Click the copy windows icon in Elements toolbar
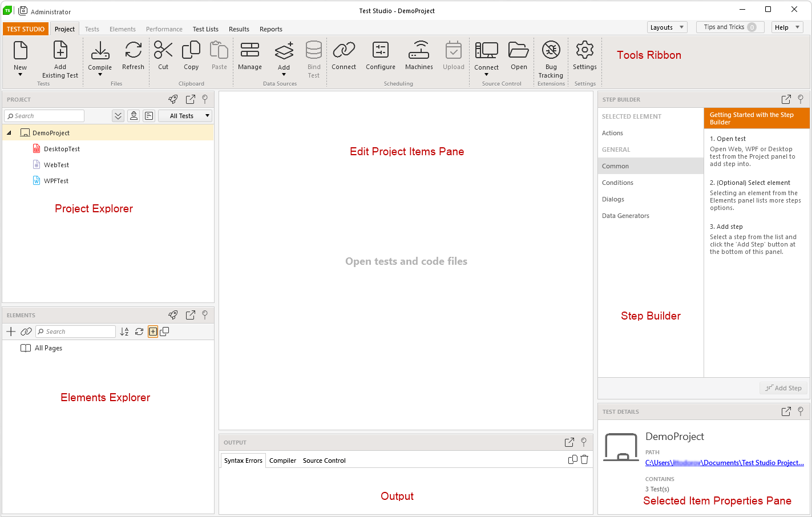Viewport: 812px width, 517px height. tap(164, 332)
